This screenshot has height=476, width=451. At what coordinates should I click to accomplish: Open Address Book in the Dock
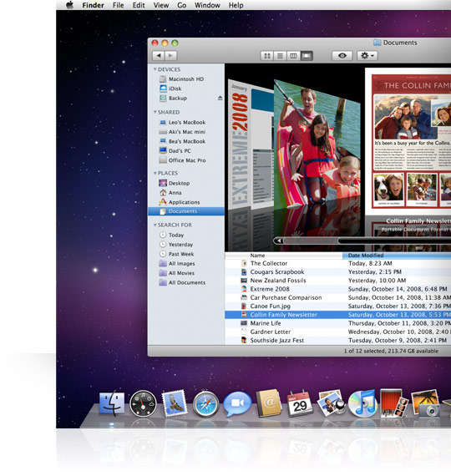coord(268,403)
